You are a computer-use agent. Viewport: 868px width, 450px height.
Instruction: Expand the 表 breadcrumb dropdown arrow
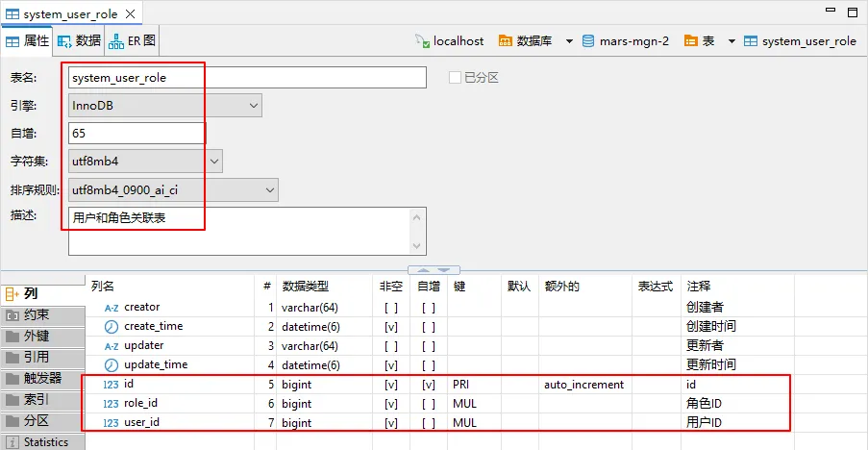[x=732, y=41]
